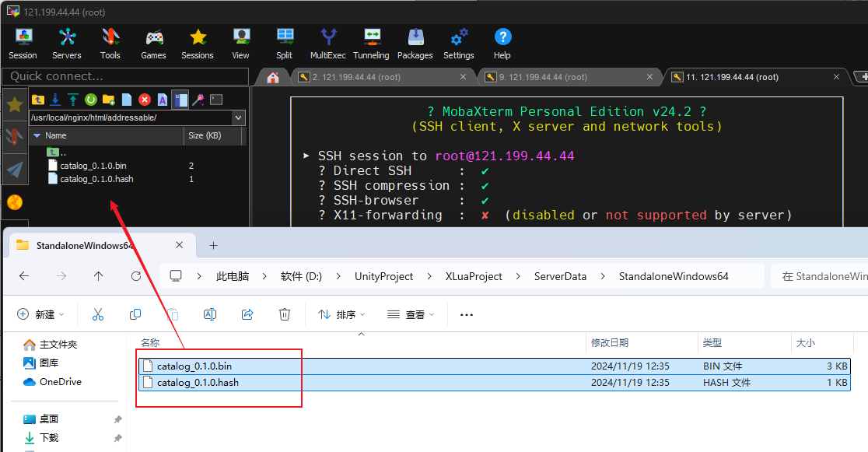The height and width of the screenshot is (452, 868).
Task: Toggle the SFTP side-panel layout icon
Action: point(180,100)
